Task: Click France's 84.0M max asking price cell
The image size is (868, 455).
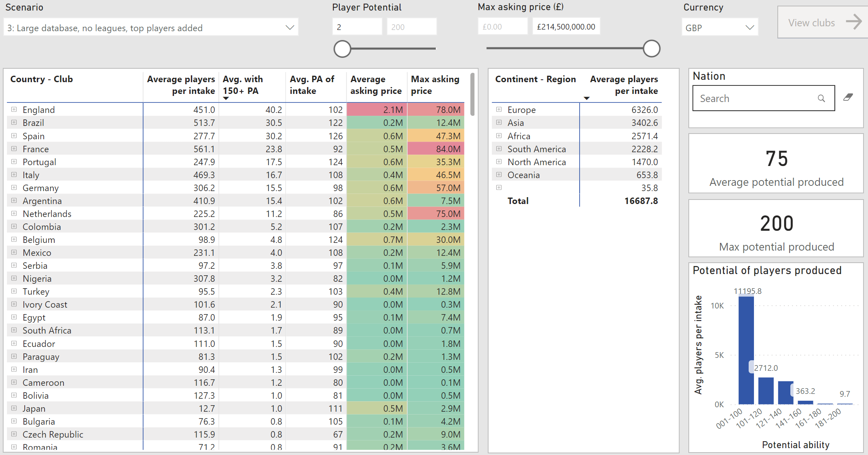Action: click(x=436, y=149)
